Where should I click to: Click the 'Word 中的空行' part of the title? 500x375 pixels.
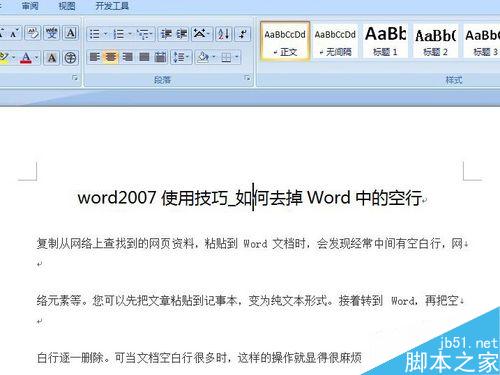pyautogui.click(x=364, y=198)
